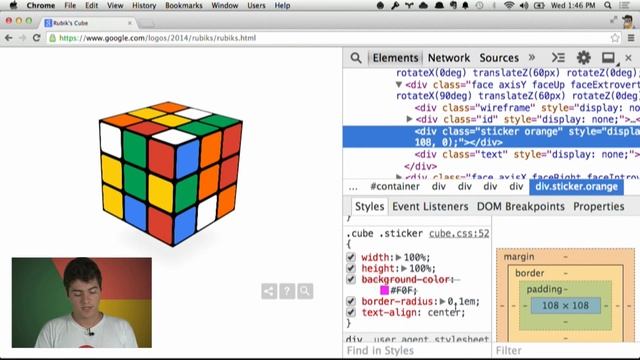Click the breadcrumb ellipsis
This screenshot has width=640, height=360.
point(353,187)
